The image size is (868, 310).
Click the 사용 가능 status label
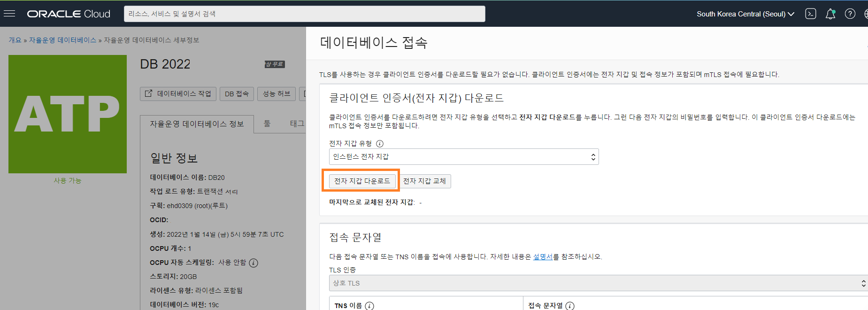pos(68,180)
